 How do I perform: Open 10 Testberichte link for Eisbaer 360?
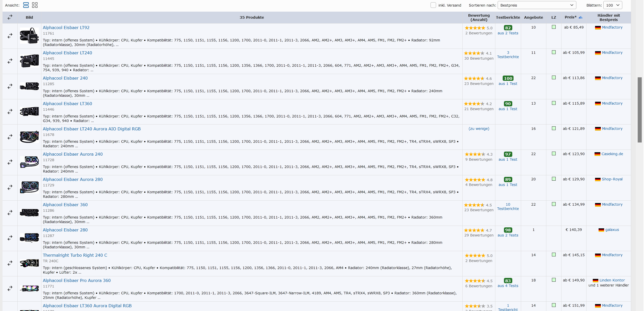(508, 207)
